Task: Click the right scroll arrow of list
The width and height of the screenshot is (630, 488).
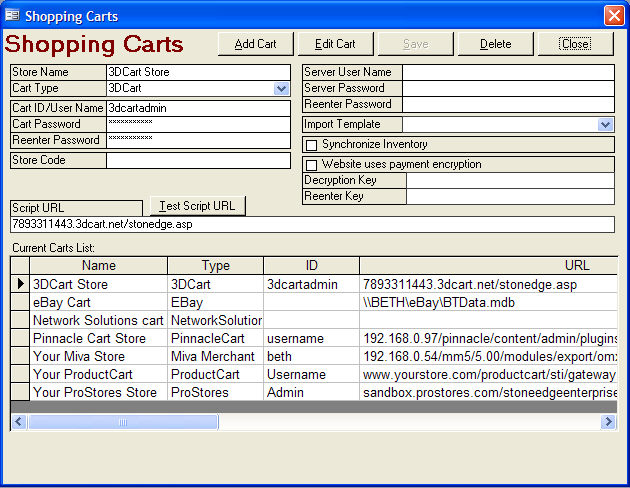Action: (x=608, y=422)
